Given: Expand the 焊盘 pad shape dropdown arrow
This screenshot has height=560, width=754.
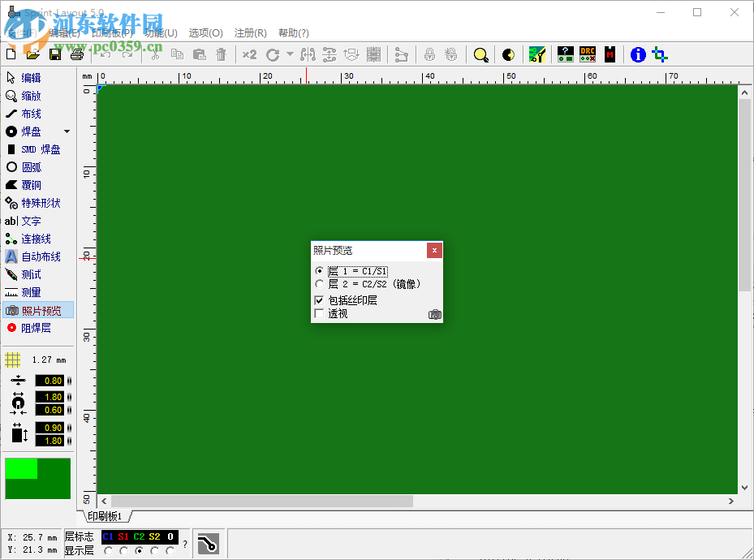Looking at the screenshot, I should tap(67, 131).
